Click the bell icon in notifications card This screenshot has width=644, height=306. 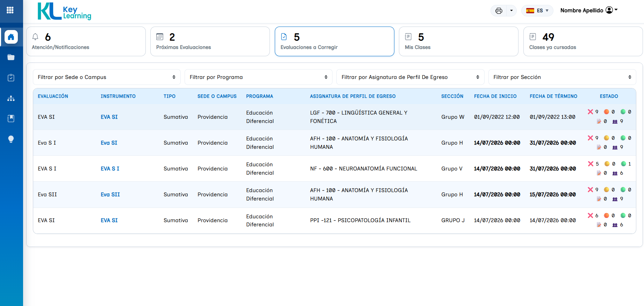pyautogui.click(x=35, y=37)
